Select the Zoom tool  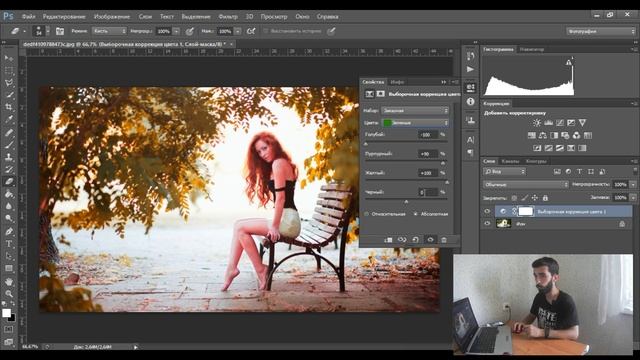pyautogui.click(x=9, y=294)
